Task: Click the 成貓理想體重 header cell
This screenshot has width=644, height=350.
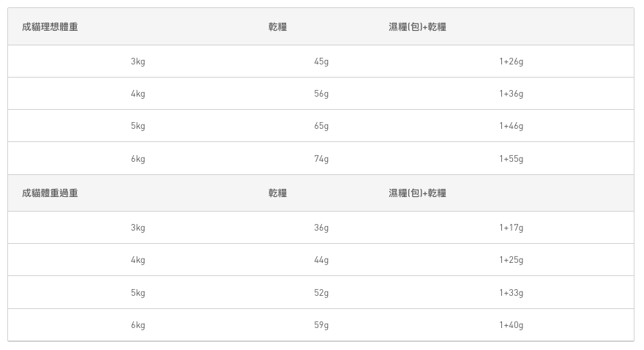Action: coord(50,27)
